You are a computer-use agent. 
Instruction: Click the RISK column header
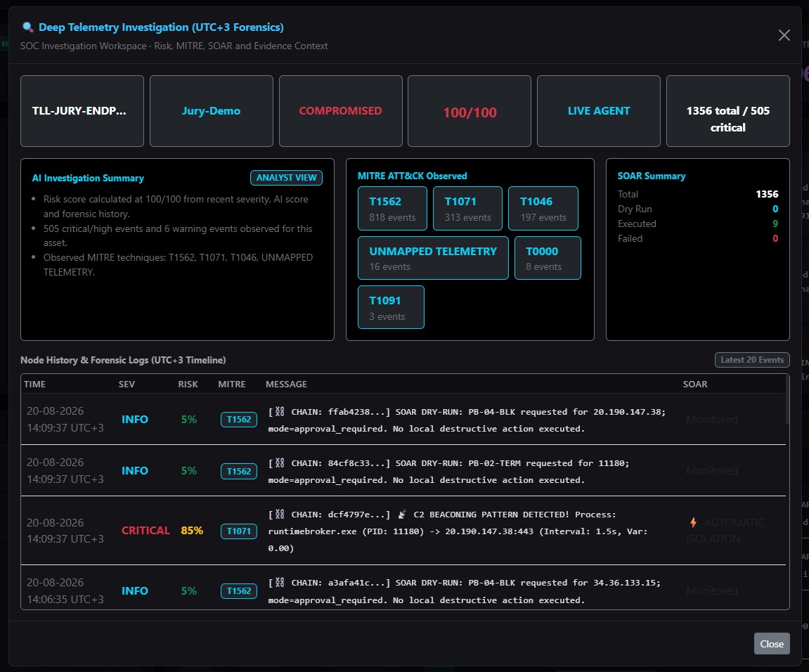[x=188, y=384]
